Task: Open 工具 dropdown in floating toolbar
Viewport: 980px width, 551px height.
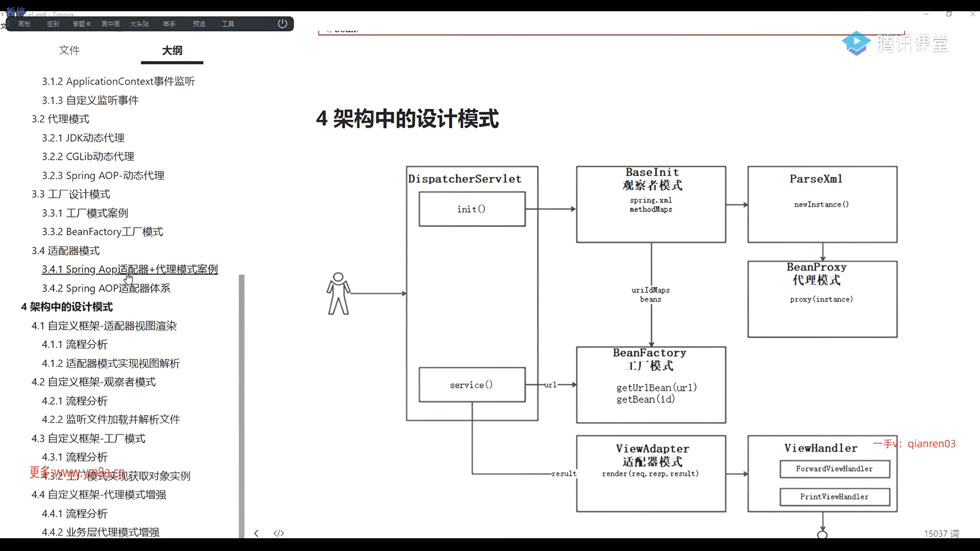Action: (x=228, y=24)
